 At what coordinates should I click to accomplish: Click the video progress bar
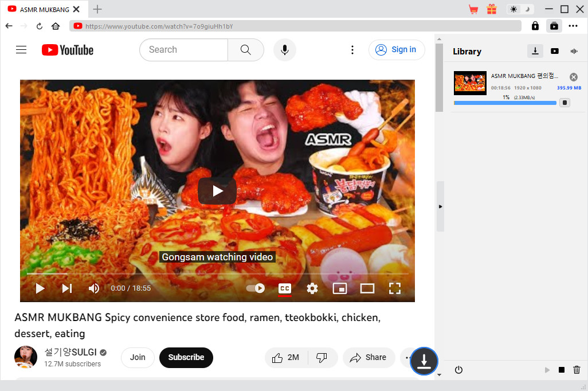217,274
